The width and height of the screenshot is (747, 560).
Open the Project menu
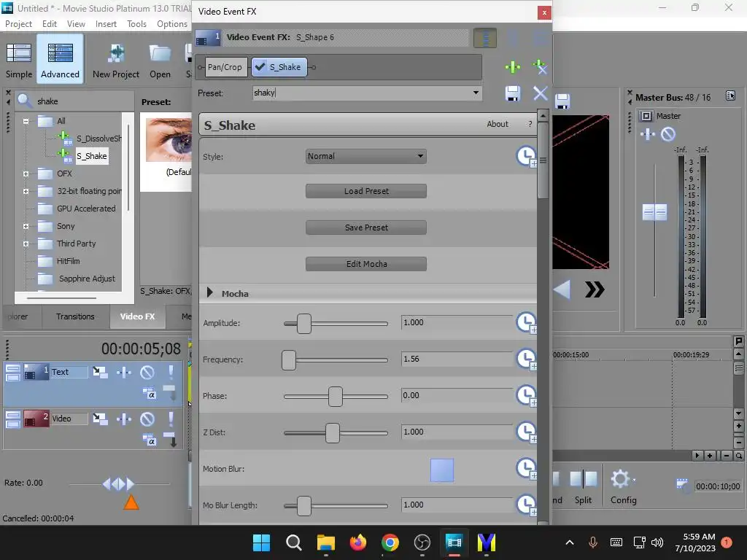tap(18, 24)
